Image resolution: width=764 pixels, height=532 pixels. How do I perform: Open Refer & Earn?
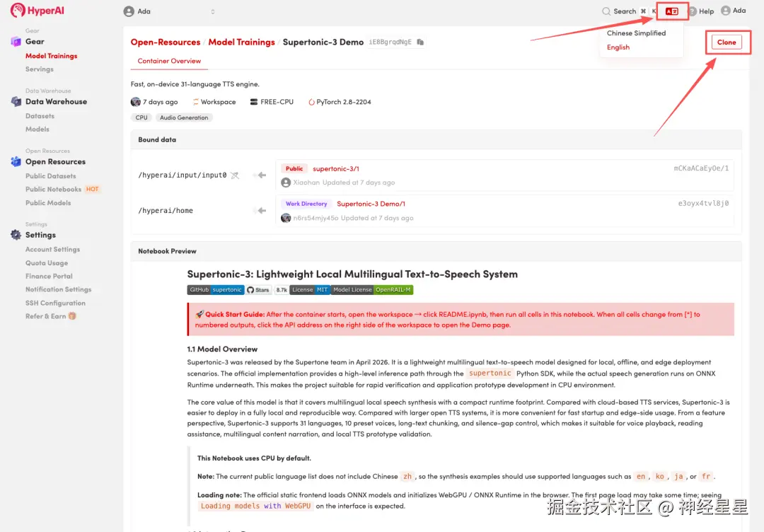tap(45, 316)
